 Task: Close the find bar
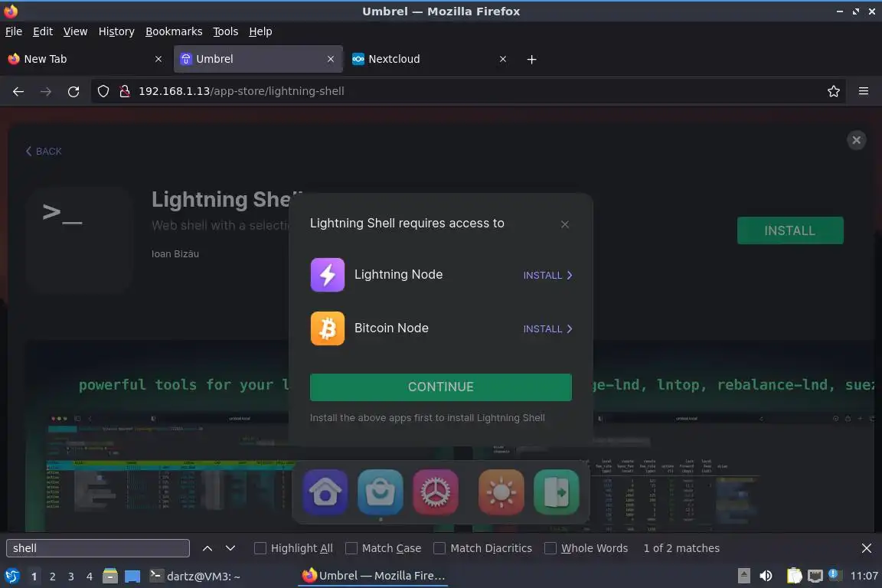(x=866, y=548)
